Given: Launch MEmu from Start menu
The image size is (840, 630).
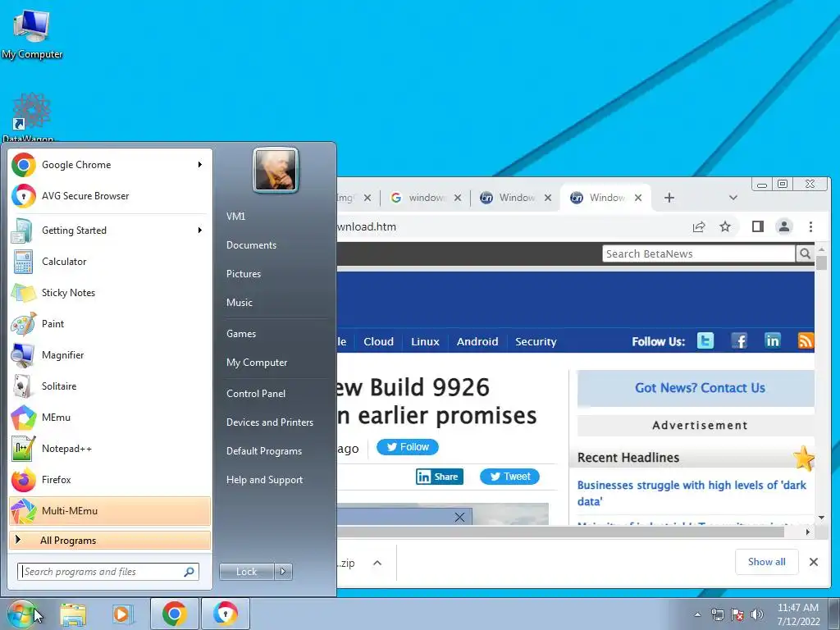Looking at the screenshot, I should 110,418.
